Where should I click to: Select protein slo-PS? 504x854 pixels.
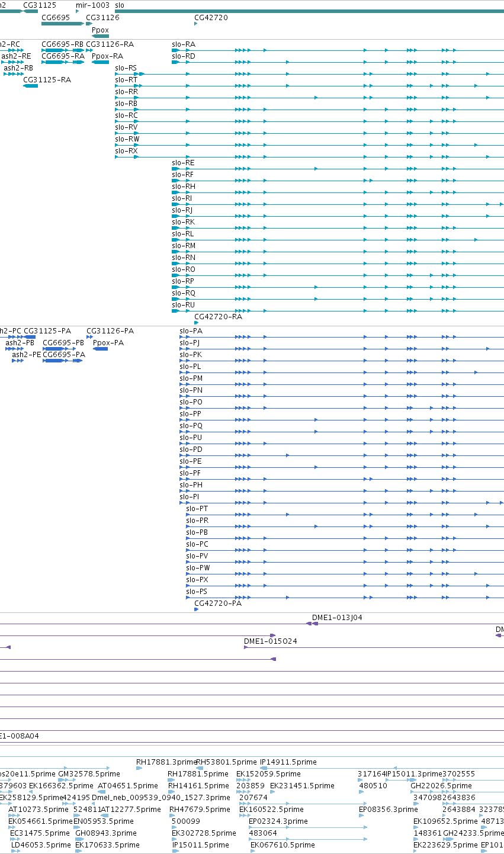pos(197,592)
